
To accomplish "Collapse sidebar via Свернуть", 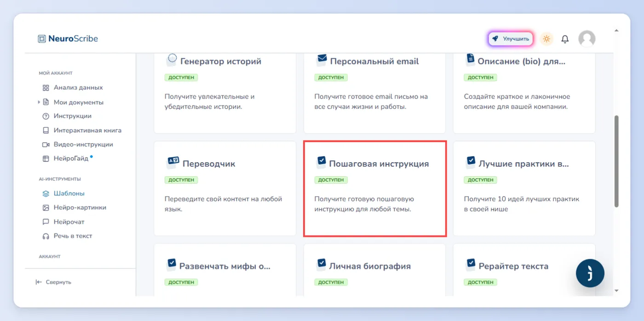I will coord(53,282).
